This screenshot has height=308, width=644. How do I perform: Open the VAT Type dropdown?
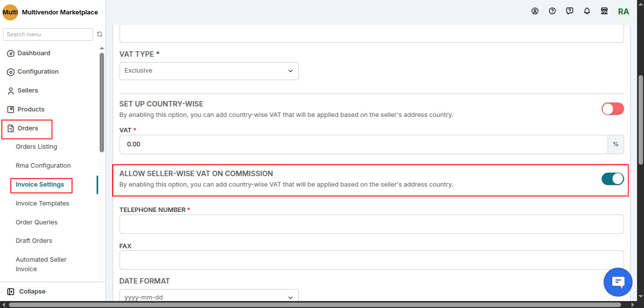(209, 71)
